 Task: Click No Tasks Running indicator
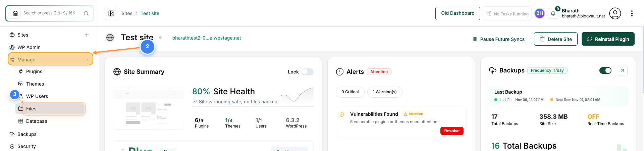507,14
